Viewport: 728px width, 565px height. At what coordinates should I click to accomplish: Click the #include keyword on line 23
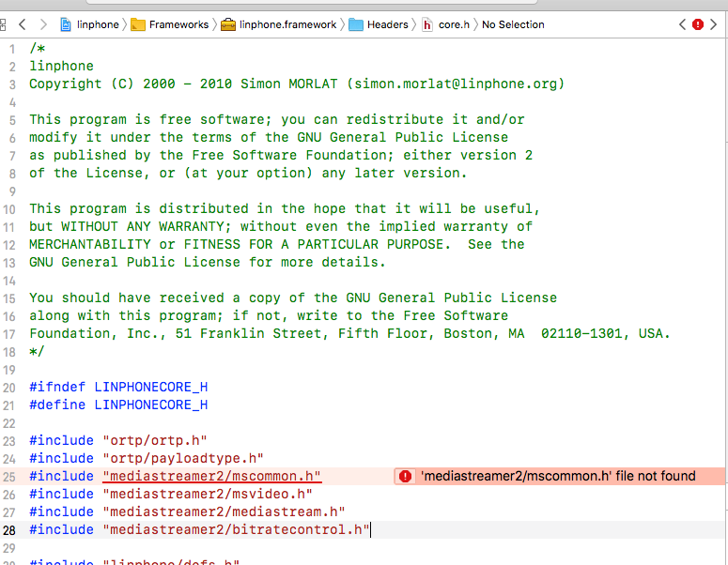click(61, 440)
